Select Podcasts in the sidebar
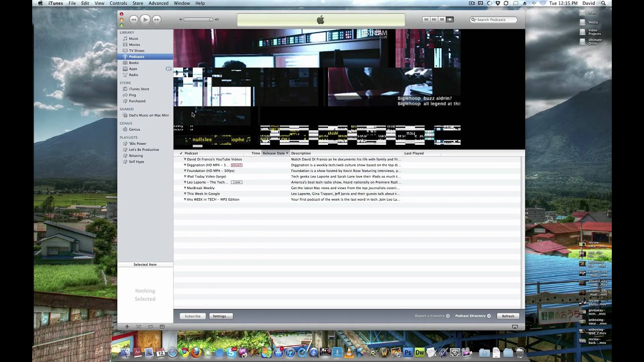The height and width of the screenshot is (362, 644). pos(145,57)
